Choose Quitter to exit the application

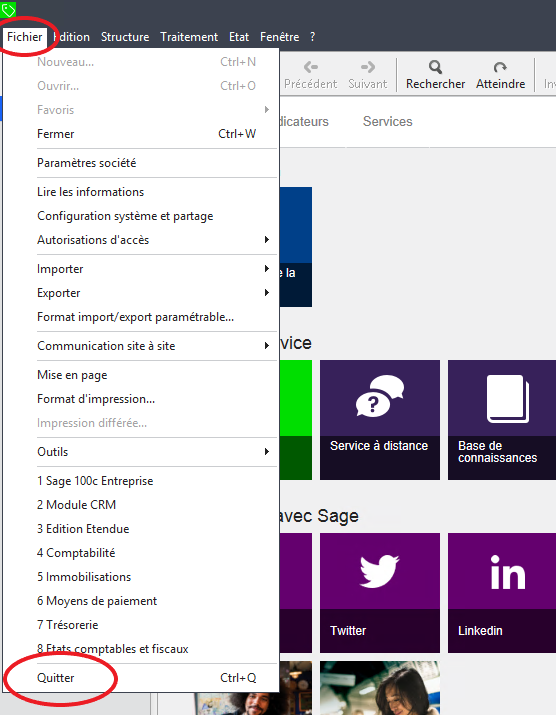pos(141,678)
